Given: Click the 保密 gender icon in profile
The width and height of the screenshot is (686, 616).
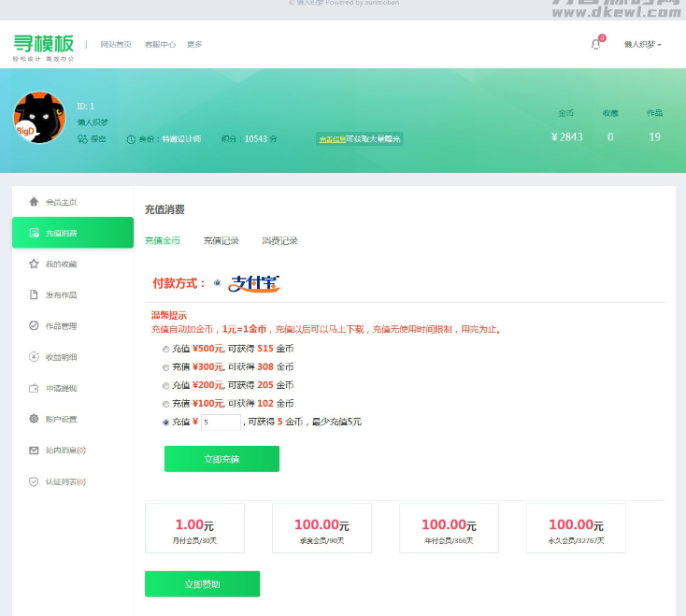Looking at the screenshot, I should (x=82, y=139).
